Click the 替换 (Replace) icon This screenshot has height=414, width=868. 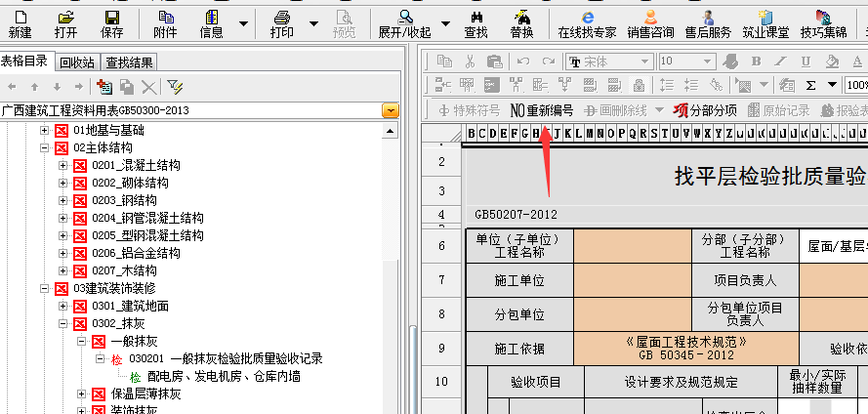[x=521, y=23]
